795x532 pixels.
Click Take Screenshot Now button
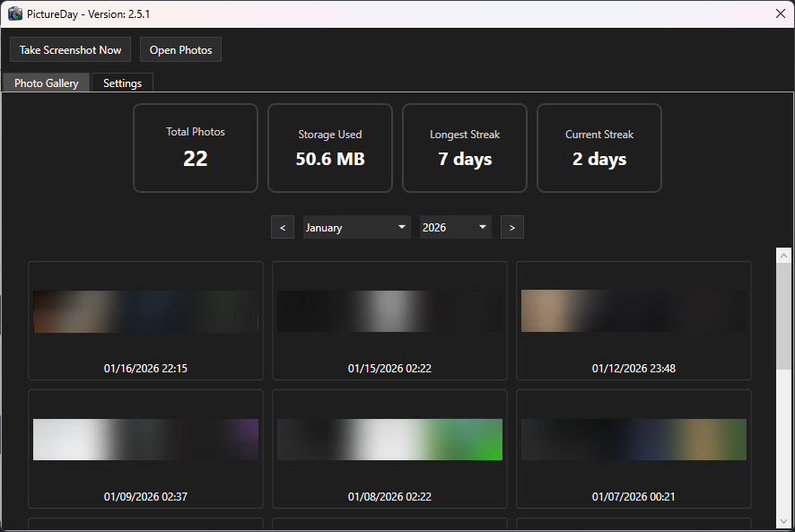coord(71,49)
